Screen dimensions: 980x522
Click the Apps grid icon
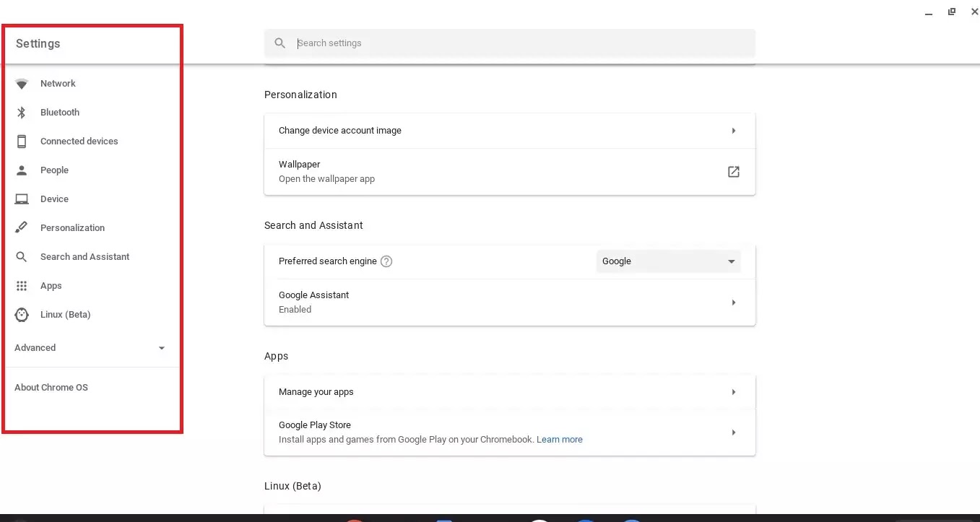[x=22, y=286]
